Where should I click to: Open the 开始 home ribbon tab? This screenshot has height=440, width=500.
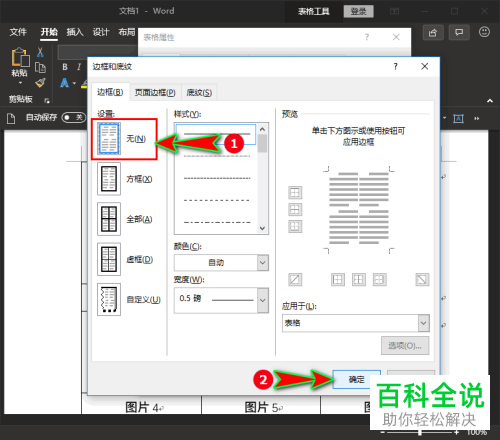coord(49,32)
